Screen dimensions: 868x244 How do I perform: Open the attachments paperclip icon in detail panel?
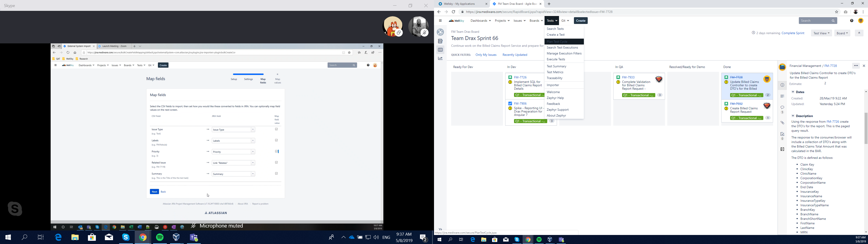click(782, 123)
